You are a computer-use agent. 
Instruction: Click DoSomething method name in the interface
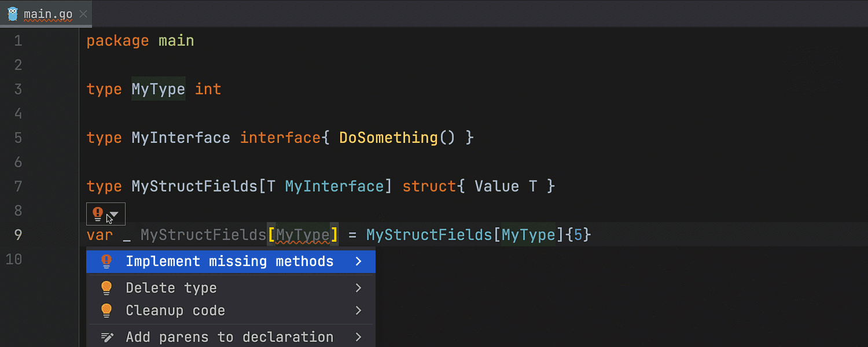388,138
